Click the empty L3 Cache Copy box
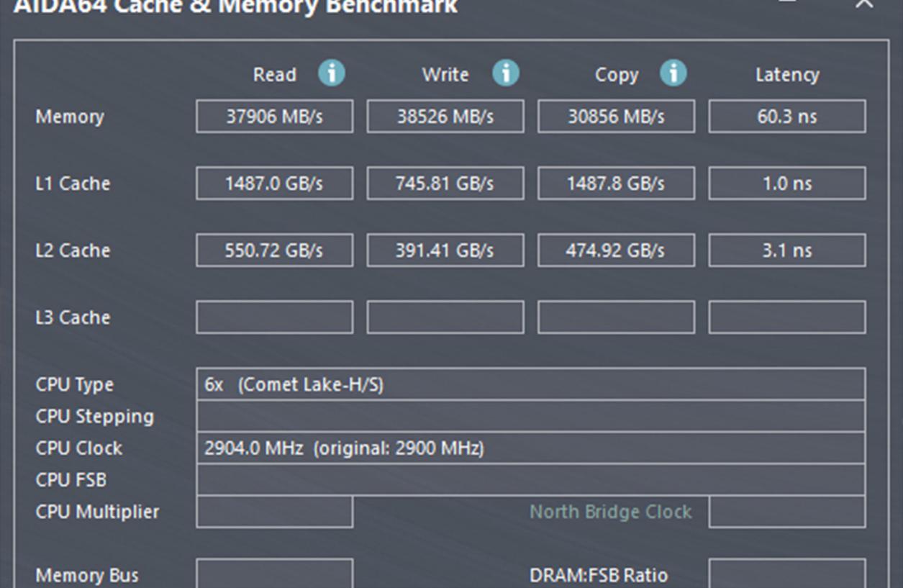 coord(616,317)
